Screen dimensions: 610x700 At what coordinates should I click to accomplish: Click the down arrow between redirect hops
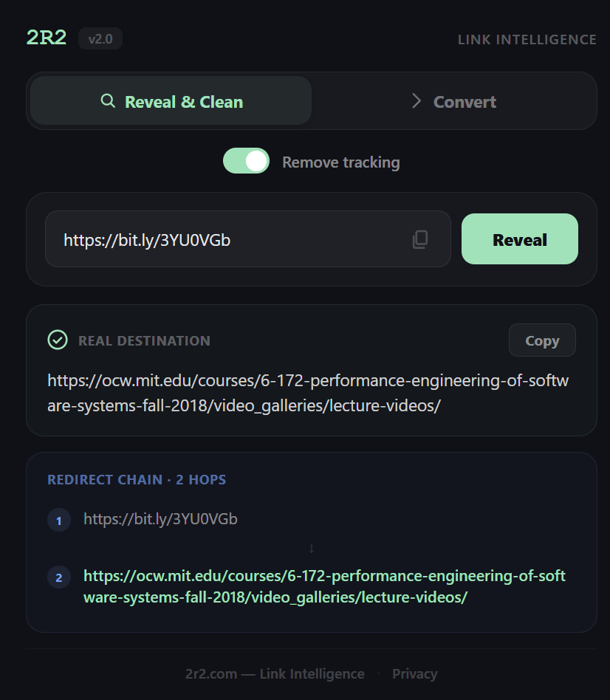[311, 549]
